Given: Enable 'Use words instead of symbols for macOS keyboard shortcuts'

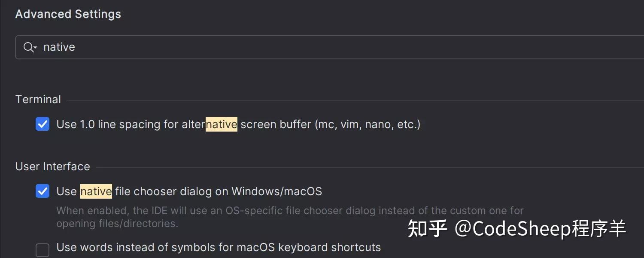Looking at the screenshot, I should tap(43, 249).
